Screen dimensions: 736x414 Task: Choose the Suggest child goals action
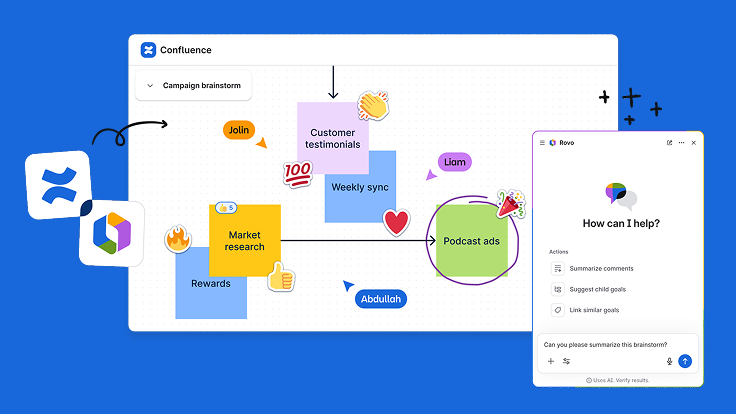pos(598,289)
